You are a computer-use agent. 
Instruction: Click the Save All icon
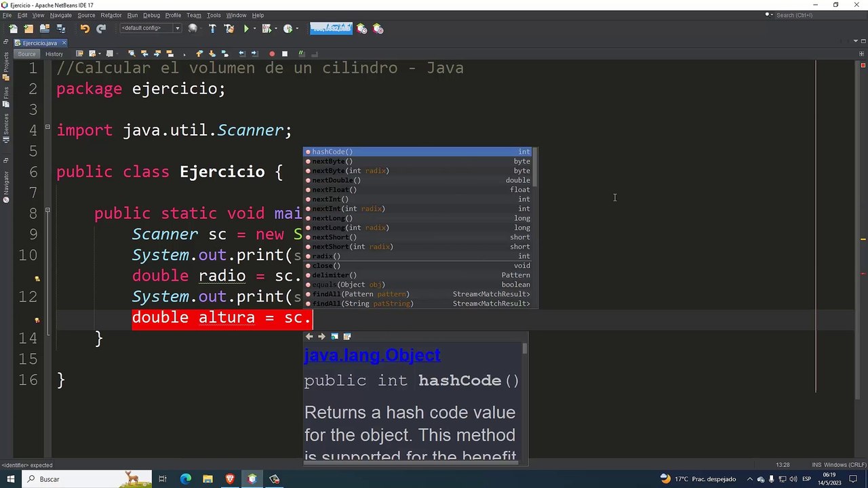coord(61,28)
